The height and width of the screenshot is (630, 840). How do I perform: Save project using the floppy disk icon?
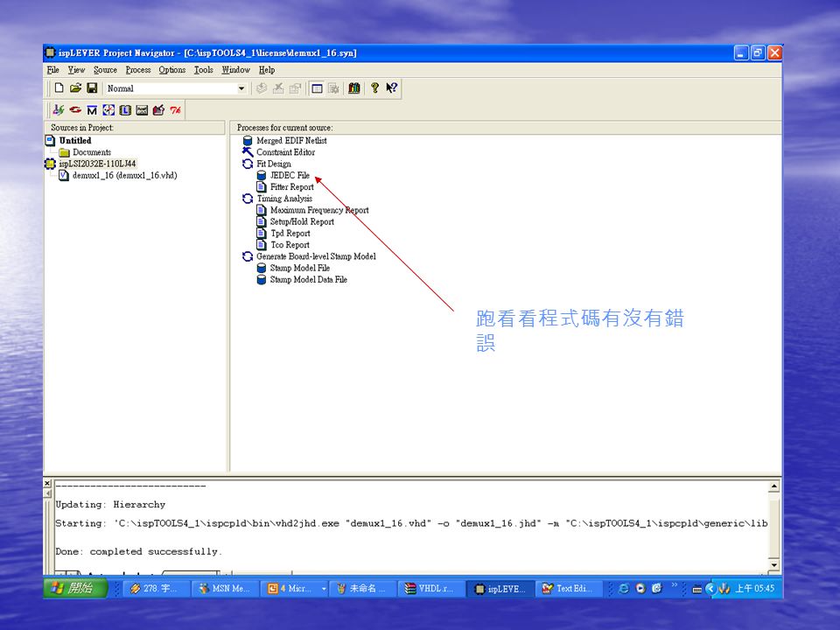tap(92, 87)
